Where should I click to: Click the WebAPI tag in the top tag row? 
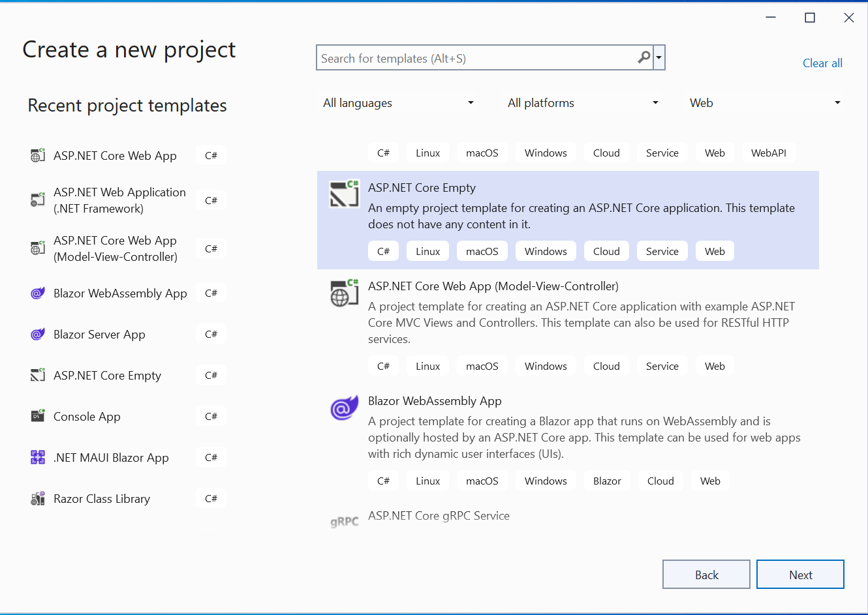pyautogui.click(x=768, y=153)
